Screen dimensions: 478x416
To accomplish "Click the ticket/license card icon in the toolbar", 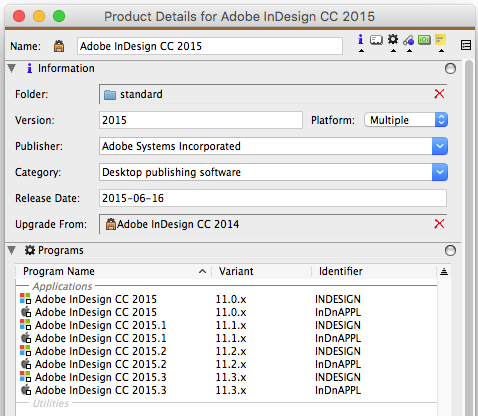I will pyautogui.click(x=376, y=40).
